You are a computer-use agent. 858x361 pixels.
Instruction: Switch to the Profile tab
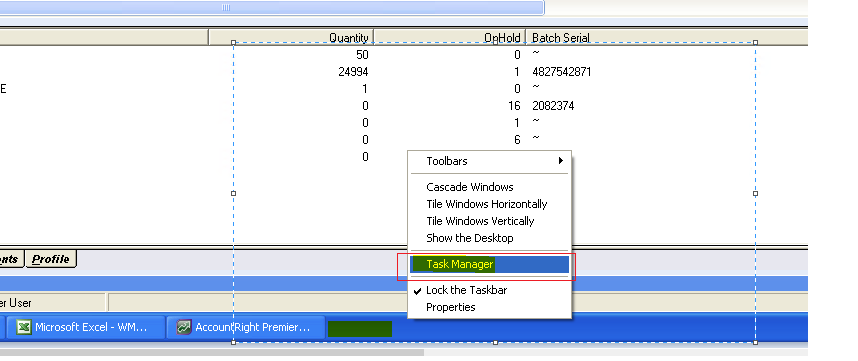tap(50, 259)
